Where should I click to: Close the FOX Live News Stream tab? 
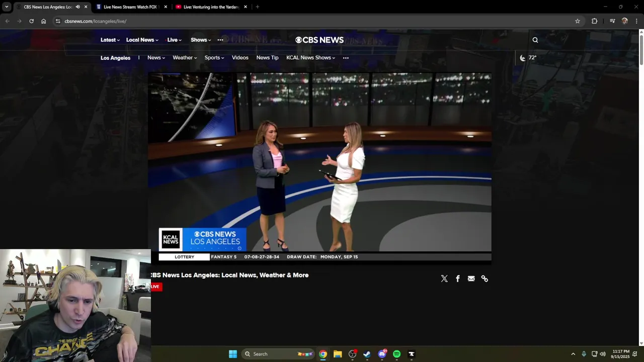coord(166,7)
